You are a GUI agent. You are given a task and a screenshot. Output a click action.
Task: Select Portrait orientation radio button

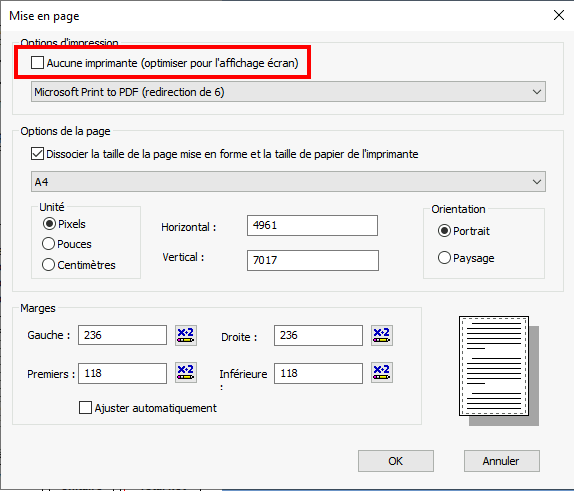(x=444, y=231)
